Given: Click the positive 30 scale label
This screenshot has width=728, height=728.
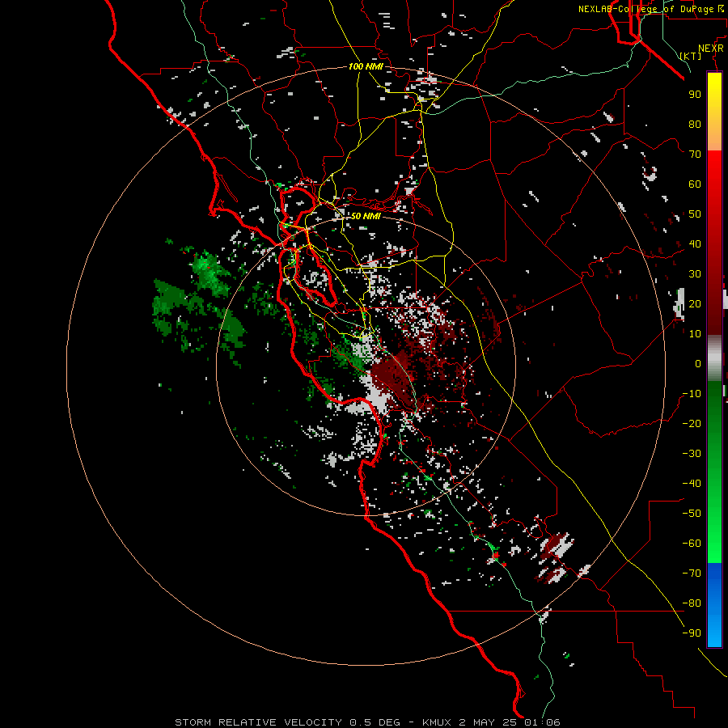Looking at the screenshot, I should 695,274.
